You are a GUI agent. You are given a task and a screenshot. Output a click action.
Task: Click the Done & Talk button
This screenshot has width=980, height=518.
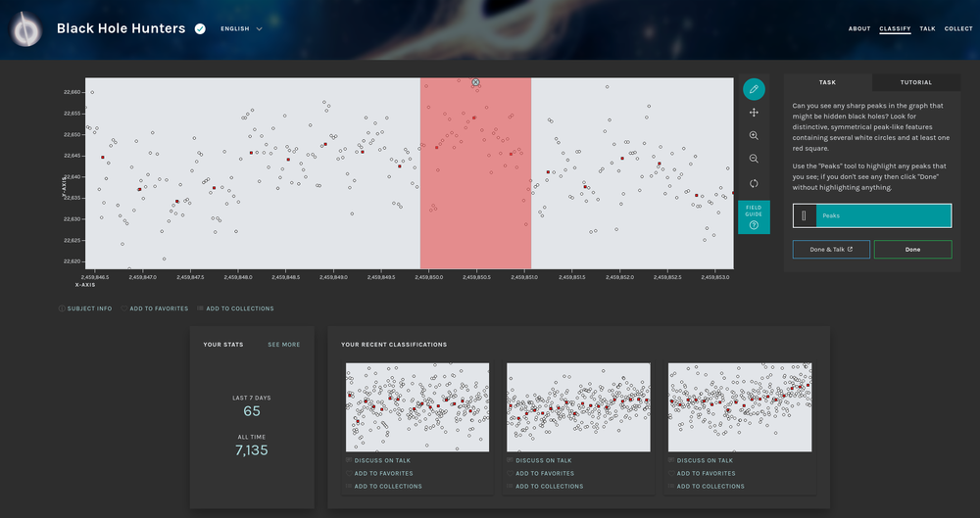tap(832, 249)
